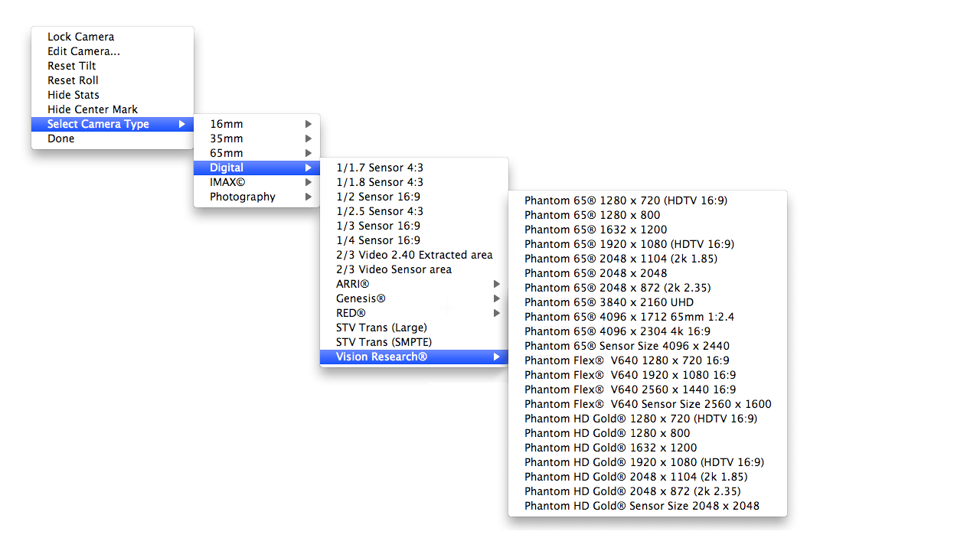Image resolution: width=980 pixels, height=551 pixels.
Task: Pick Phantom 65® 2048 x 1104 (2k 1.85)
Action: (648, 259)
